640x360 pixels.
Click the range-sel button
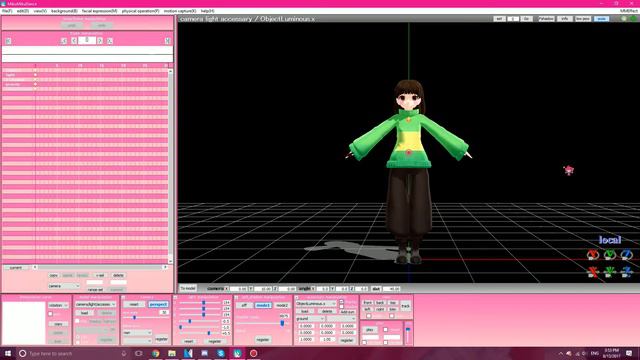coord(95,290)
